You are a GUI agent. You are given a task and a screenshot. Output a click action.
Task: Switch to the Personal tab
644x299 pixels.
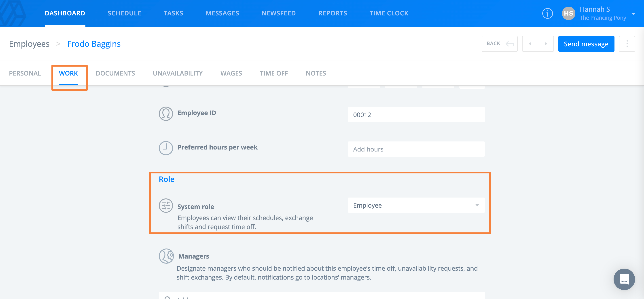pos(25,73)
